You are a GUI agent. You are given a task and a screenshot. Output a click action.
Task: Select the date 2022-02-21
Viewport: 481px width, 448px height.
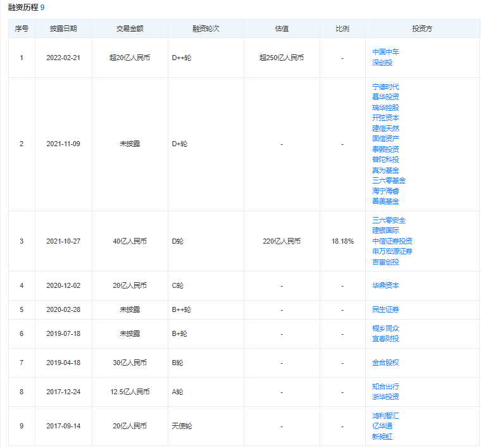point(63,58)
